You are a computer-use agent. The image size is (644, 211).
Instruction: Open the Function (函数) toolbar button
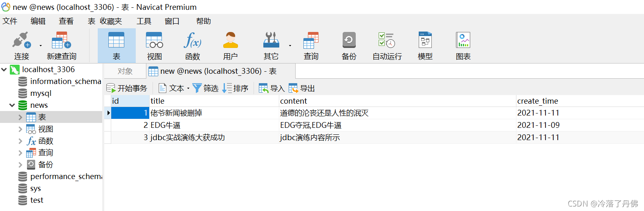[x=193, y=46]
